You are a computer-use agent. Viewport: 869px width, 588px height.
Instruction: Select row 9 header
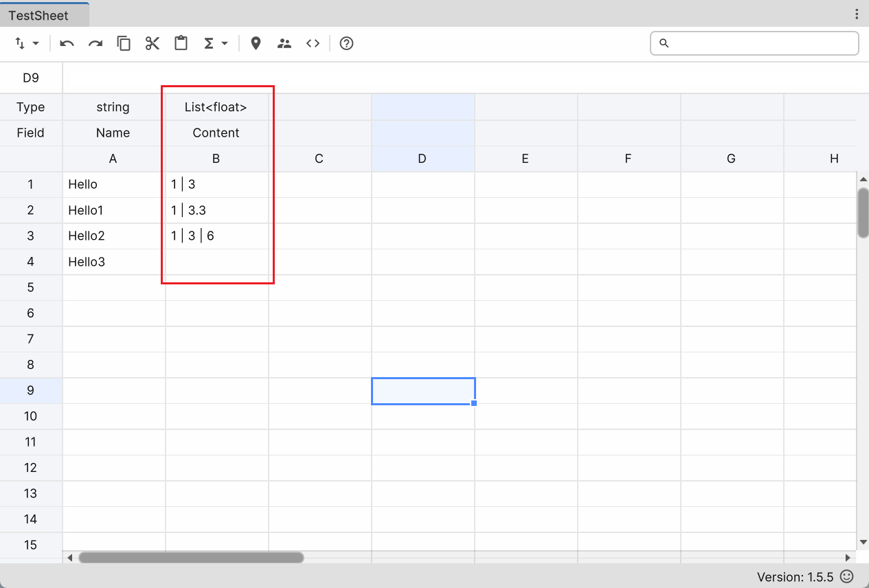tap(31, 390)
